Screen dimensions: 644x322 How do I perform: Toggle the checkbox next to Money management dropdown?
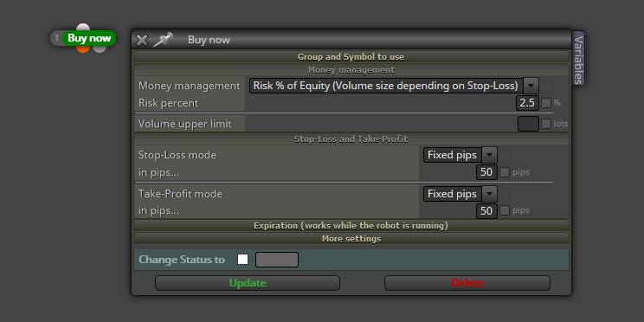(546, 86)
